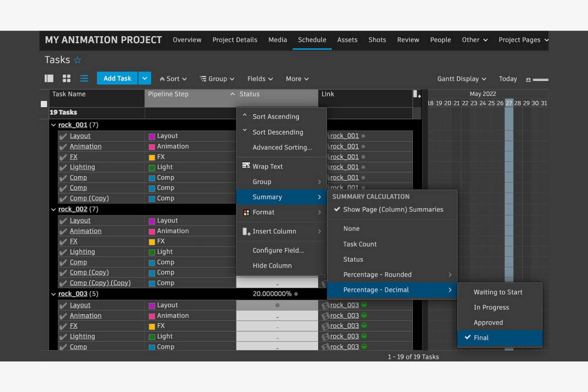Viewport: 588px width, 392px height.
Task: Switch to the Shots tab
Action: coord(377,40)
